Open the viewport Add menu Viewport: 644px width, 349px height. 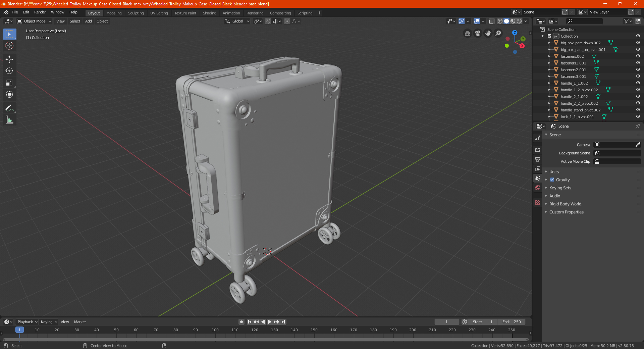(x=88, y=21)
